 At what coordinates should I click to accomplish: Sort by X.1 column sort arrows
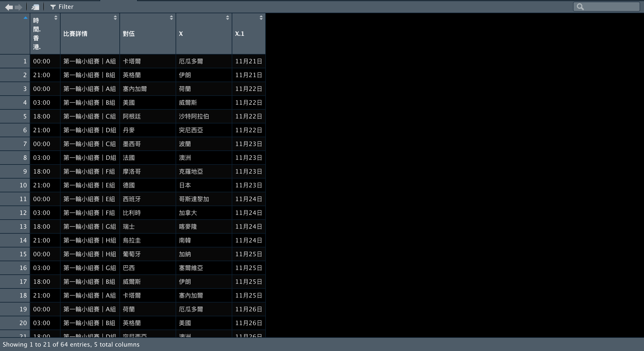pyautogui.click(x=261, y=18)
